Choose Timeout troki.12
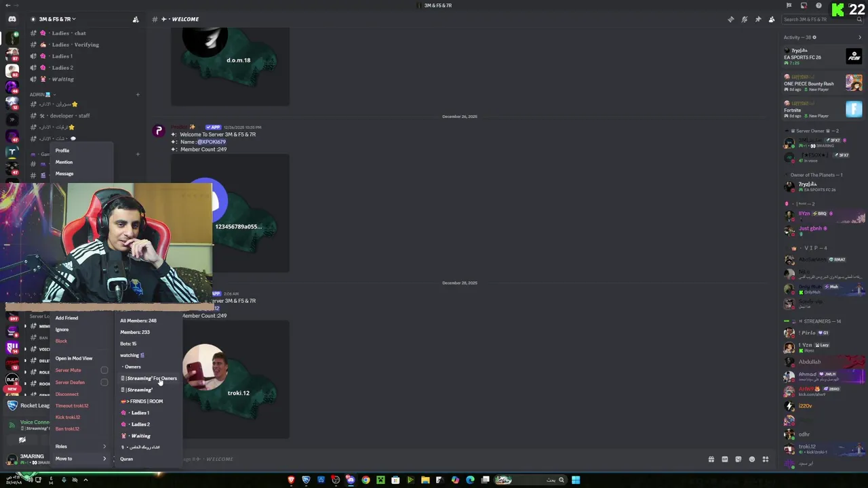 [x=72, y=405]
